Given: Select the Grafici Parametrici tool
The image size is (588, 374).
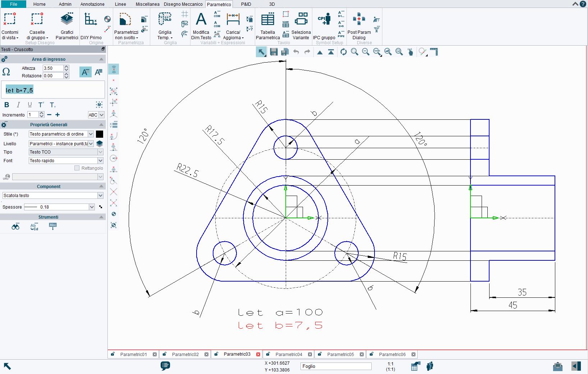Looking at the screenshot, I should point(66,24).
